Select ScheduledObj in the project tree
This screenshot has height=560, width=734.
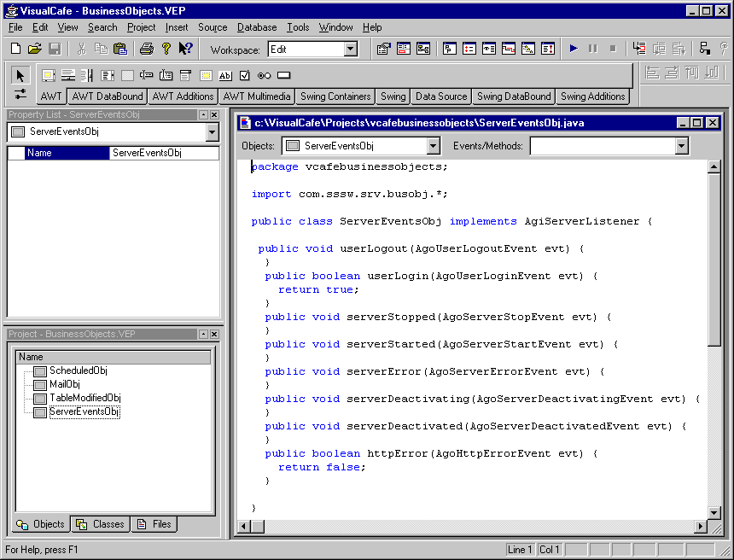click(x=79, y=370)
